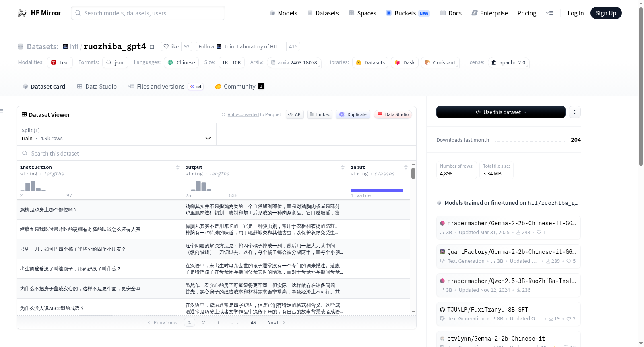Sort the output column using its sort arrows
Screen dimensions: 644x347
[343, 167]
